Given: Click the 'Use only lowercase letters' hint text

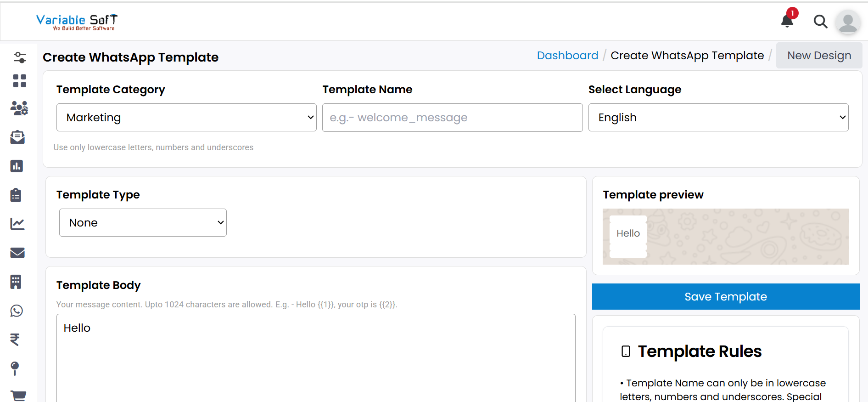Looking at the screenshot, I should point(153,147).
